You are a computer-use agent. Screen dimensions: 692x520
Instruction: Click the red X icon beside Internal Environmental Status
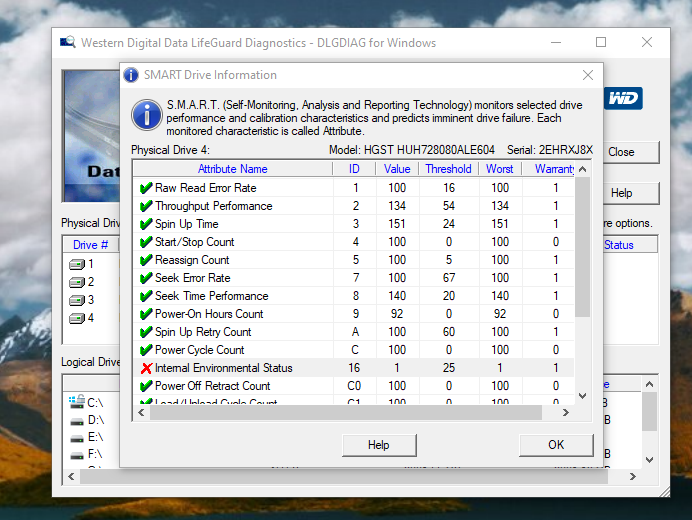coord(146,368)
